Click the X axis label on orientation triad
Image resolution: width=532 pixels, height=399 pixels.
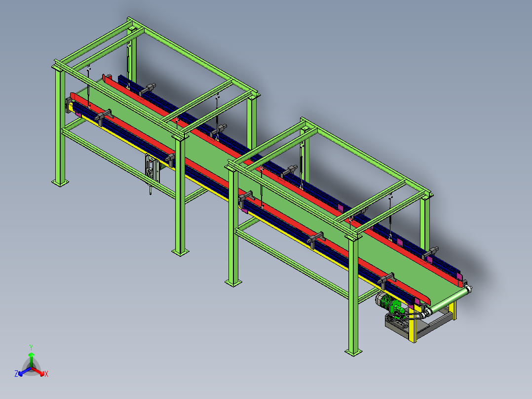[46, 374]
